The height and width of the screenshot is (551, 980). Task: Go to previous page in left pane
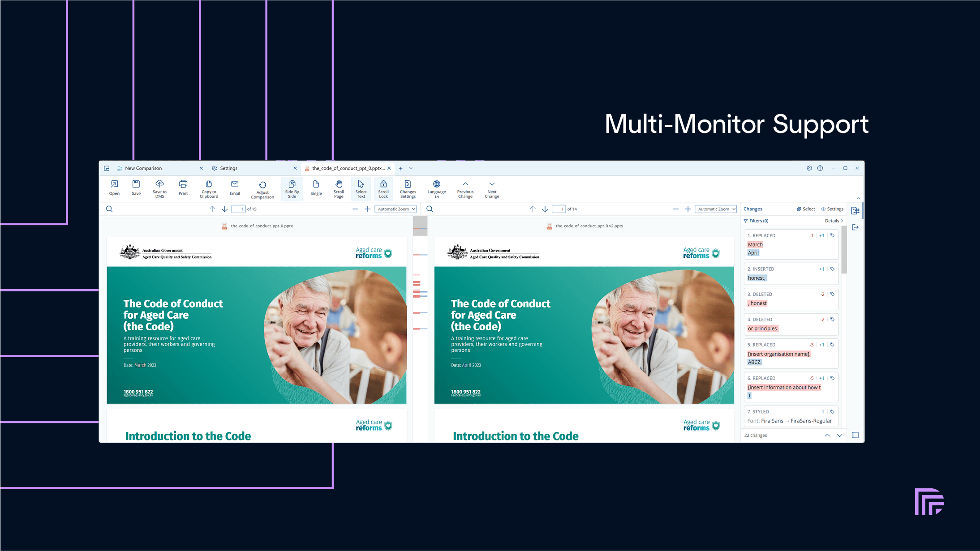(212, 209)
